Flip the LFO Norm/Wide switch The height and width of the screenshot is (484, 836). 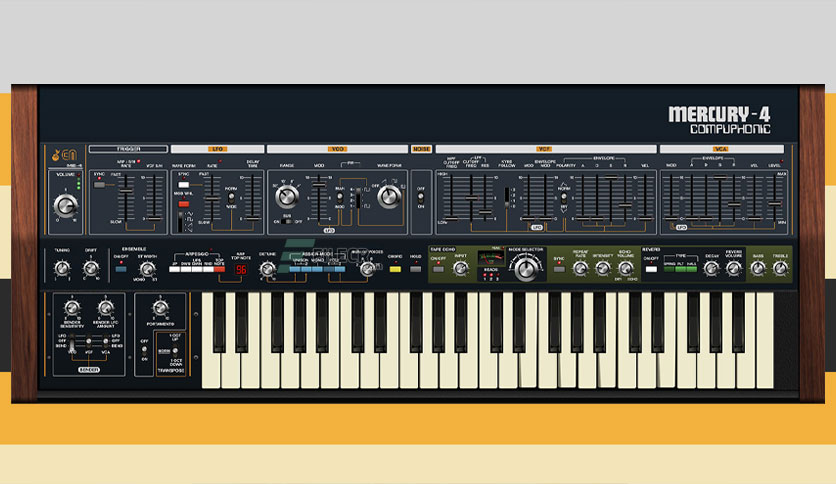pos(231,197)
